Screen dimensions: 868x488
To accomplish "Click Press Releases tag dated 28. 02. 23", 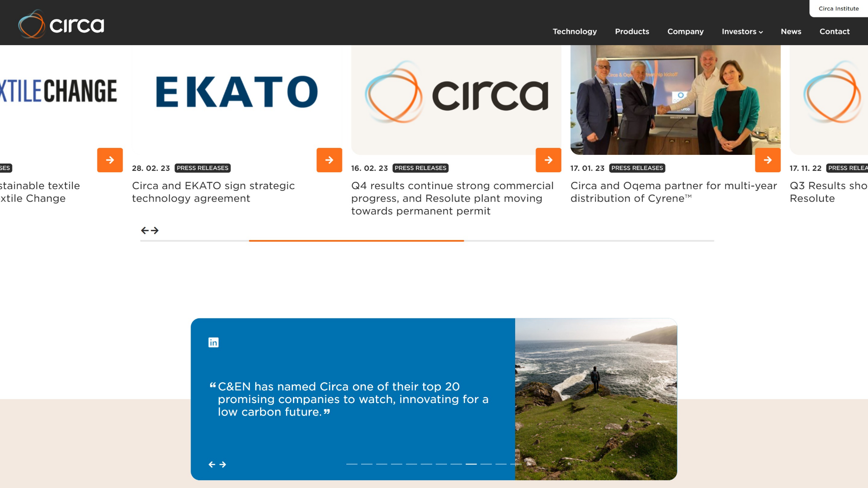I will [x=203, y=168].
